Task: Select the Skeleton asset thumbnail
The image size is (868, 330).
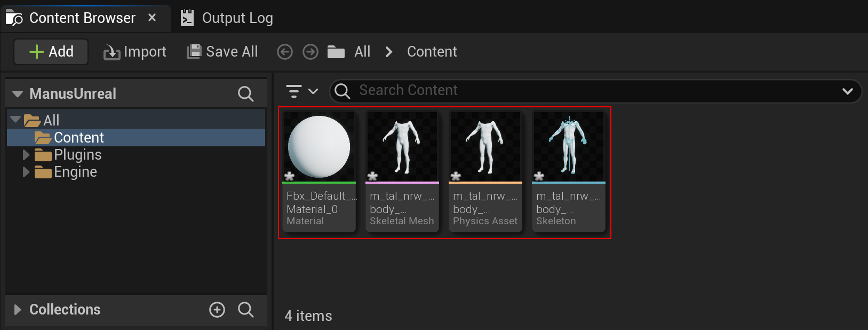Action: pos(569,147)
